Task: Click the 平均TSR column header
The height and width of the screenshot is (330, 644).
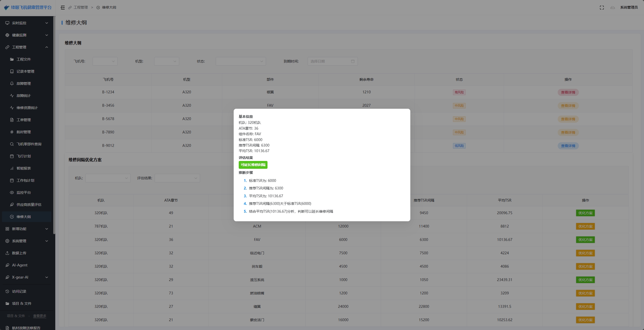Action: (504, 200)
